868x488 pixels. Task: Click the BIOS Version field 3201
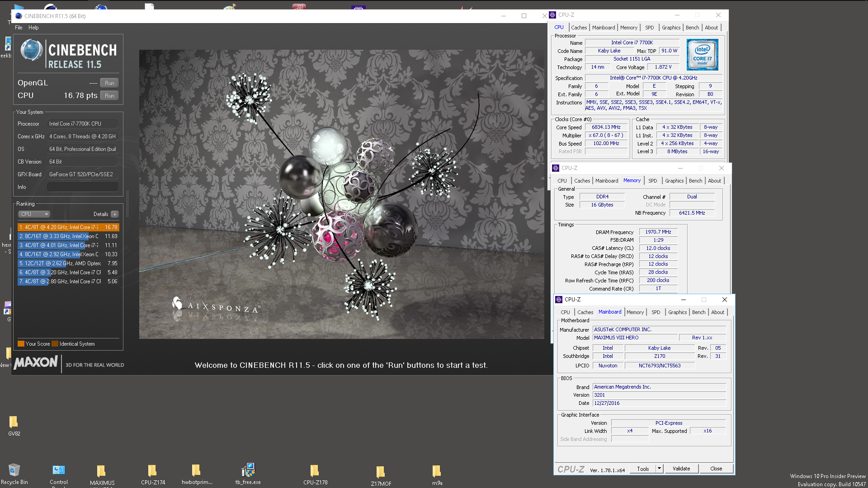pos(659,395)
